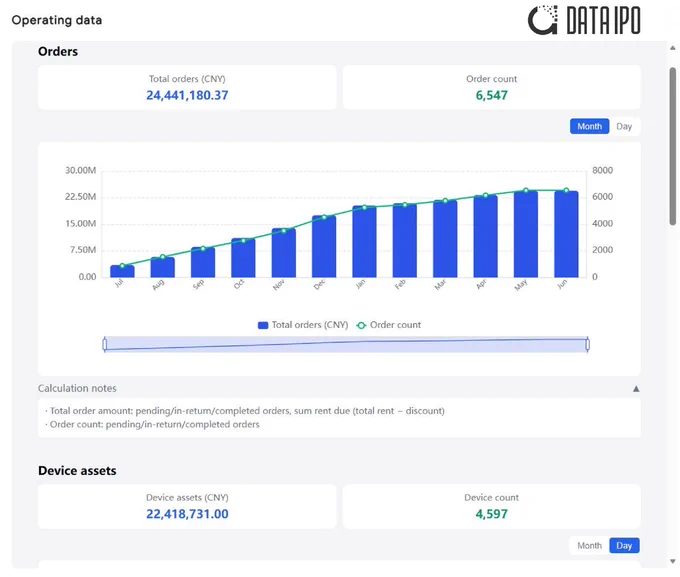Switch Orders chart to Day view
The image size is (680, 577).
tap(624, 126)
